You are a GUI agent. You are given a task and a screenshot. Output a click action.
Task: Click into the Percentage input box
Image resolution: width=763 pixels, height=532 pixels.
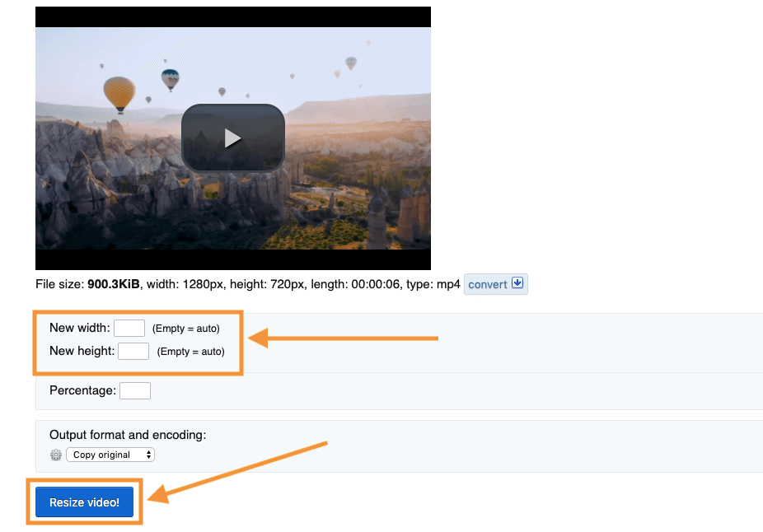135,390
